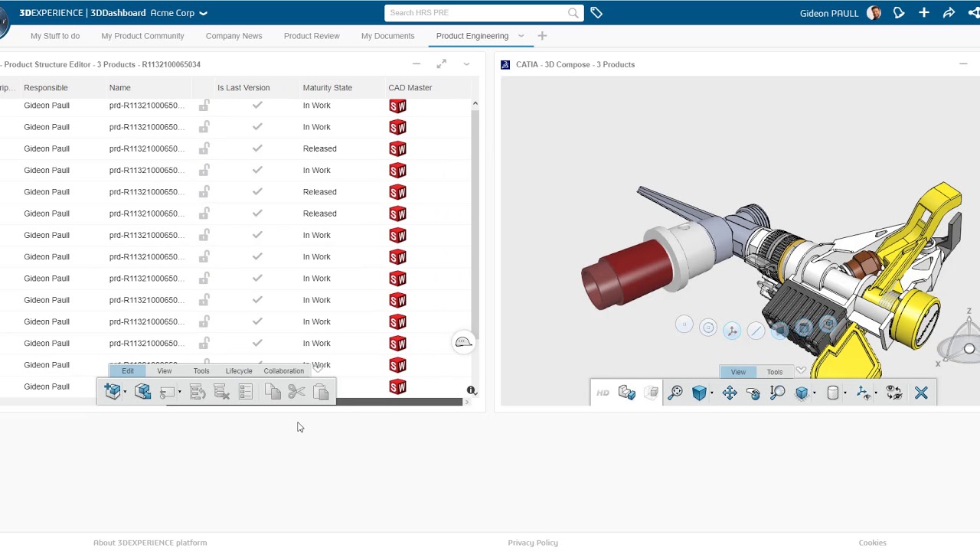Open the visual style cube dropdown
The width and height of the screenshot is (980, 551).
[x=814, y=393]
